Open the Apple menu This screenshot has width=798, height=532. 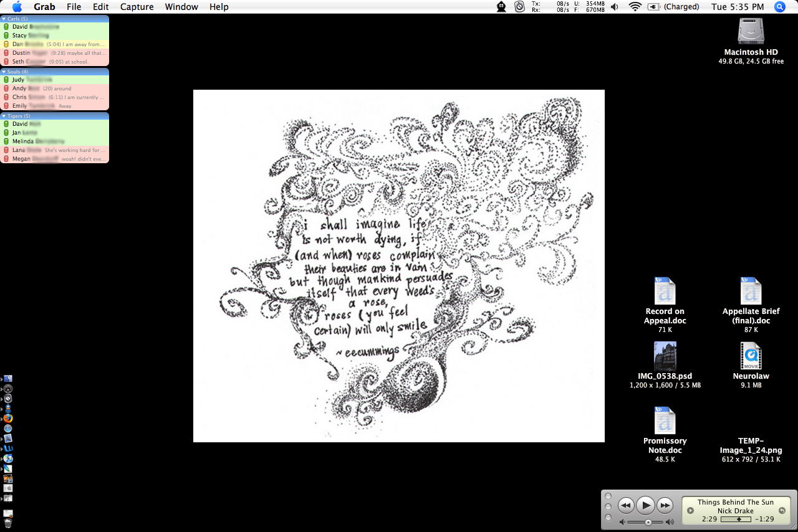tap(17, 7)
